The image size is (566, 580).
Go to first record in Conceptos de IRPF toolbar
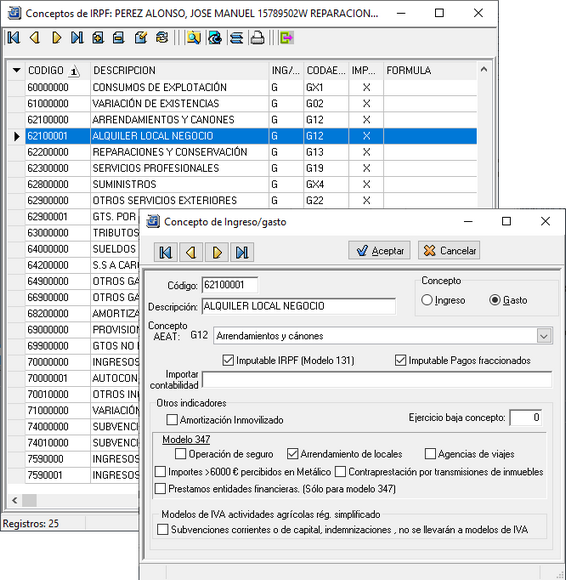click(x=14, y=38)
